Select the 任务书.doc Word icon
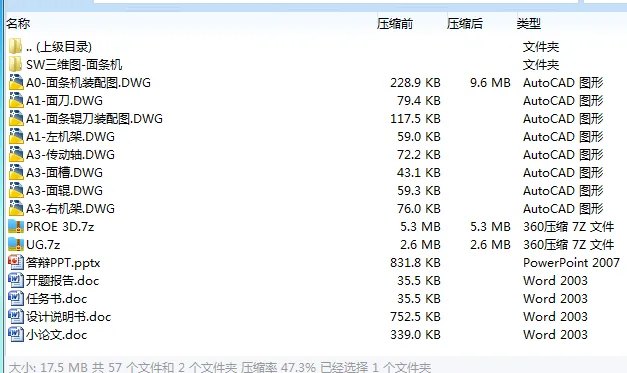 [x=16, y=298]
